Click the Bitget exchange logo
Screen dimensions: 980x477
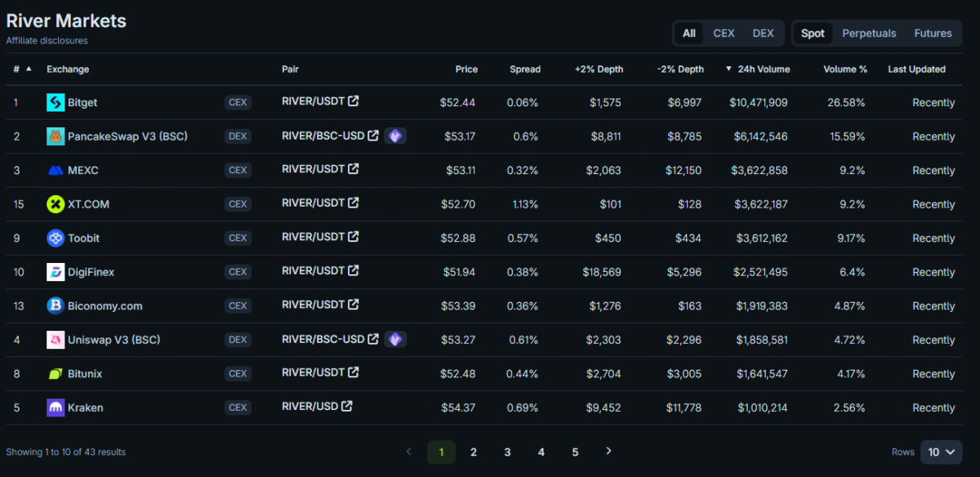tap(55, 102)
